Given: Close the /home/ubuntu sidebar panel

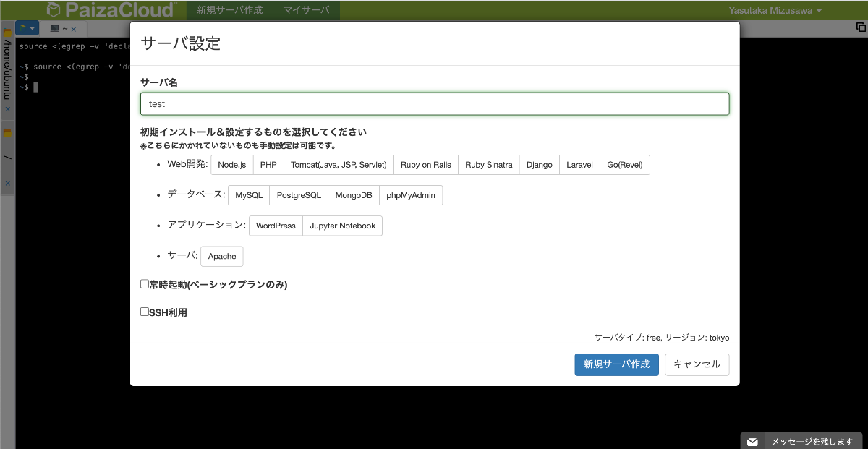Looking at the screenshot, I should click(8, 109).
